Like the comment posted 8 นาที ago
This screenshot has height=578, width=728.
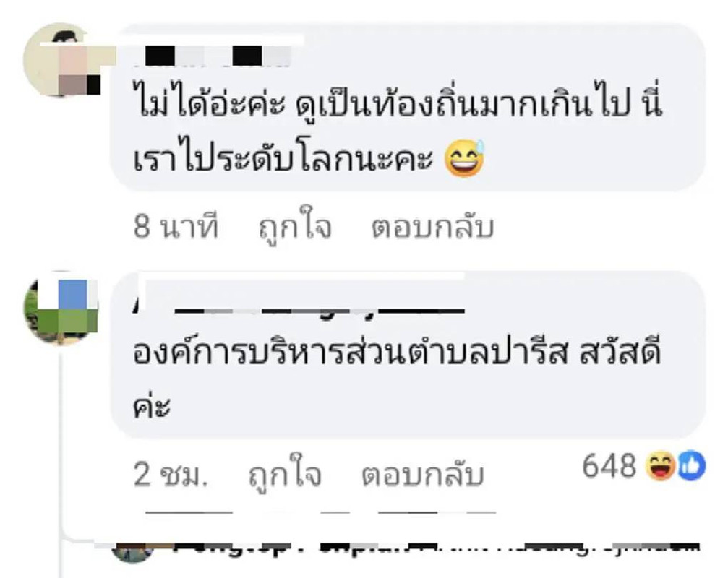(x=295, y=227)
